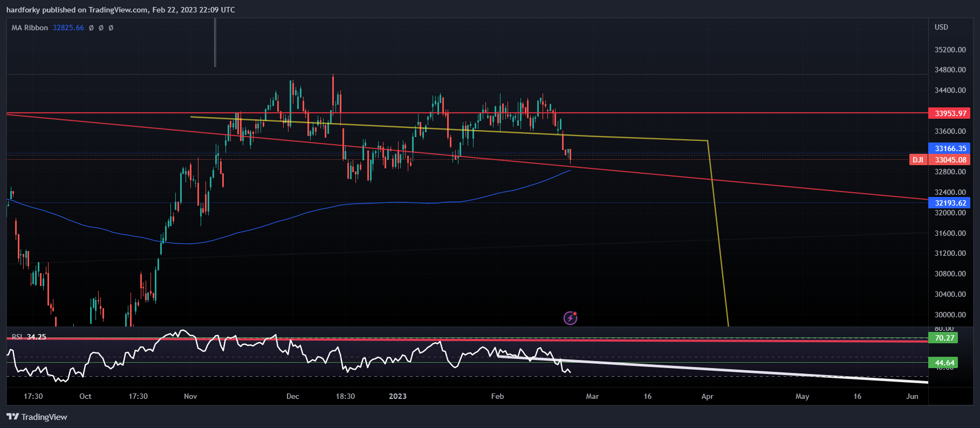
Task: Click the MA Ribbon value 32825.66
Action: 68,28
